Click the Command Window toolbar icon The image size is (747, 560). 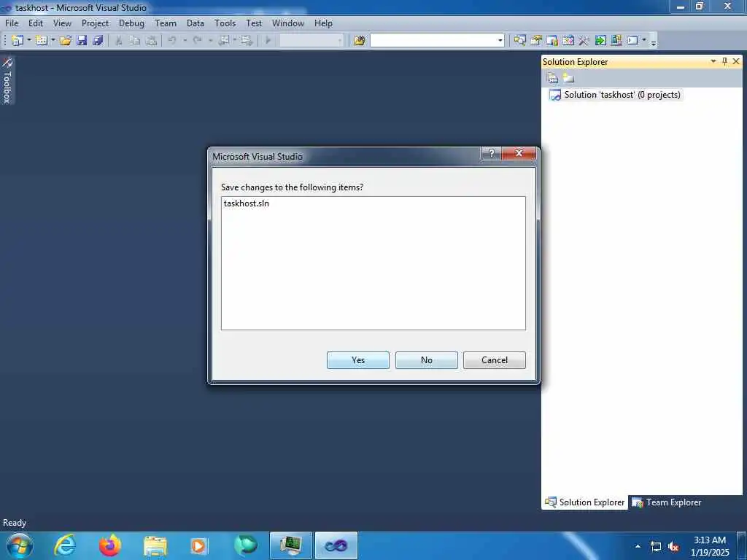(632, 41)
